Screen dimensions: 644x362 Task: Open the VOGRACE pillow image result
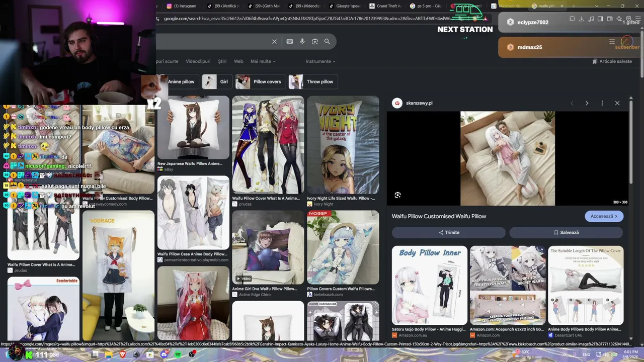(x=118, y=276)
